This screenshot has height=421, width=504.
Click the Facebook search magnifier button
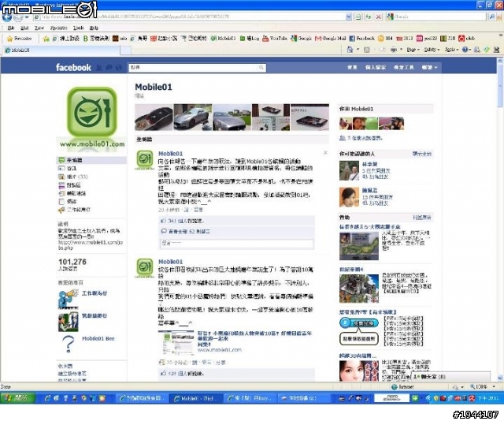click(261, 68)
